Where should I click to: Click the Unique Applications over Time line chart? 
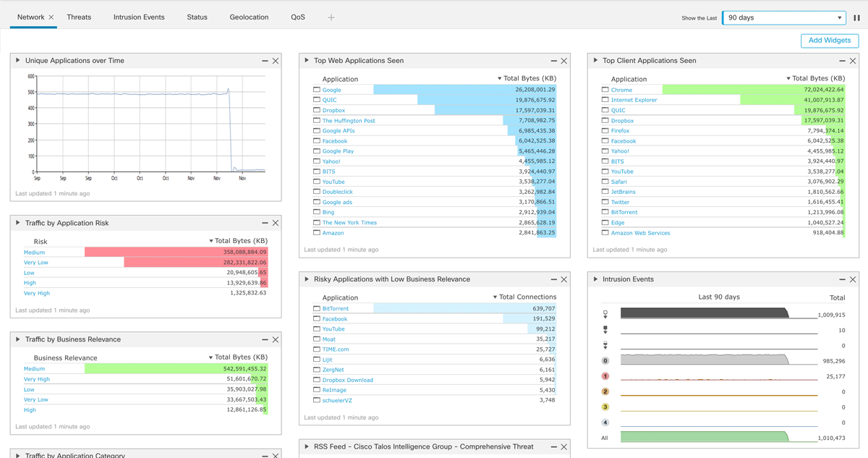pyautogui.click(x=150, y=124)
